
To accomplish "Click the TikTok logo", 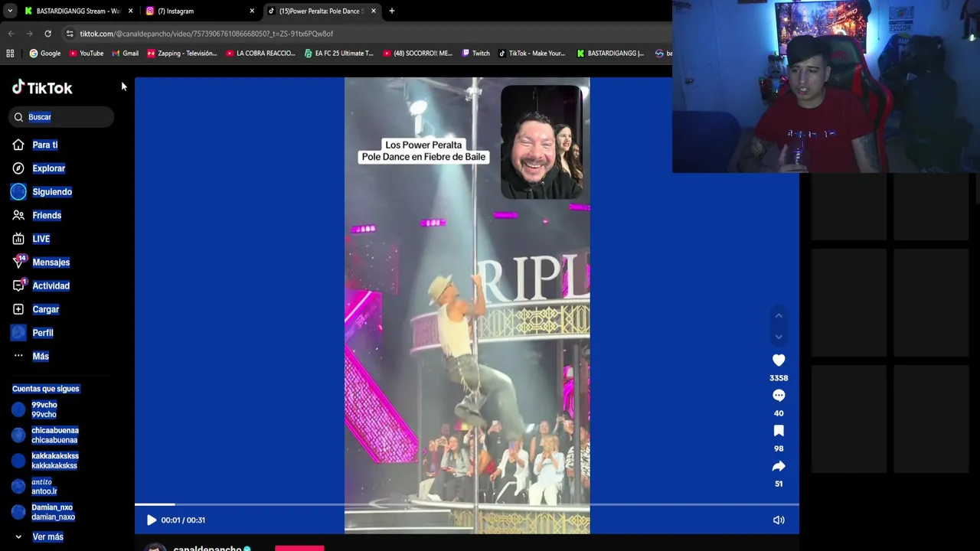I will tap(42, 87).
